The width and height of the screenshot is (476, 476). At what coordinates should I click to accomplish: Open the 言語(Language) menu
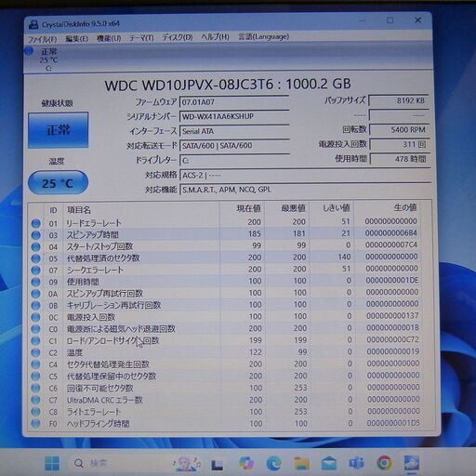263,36
